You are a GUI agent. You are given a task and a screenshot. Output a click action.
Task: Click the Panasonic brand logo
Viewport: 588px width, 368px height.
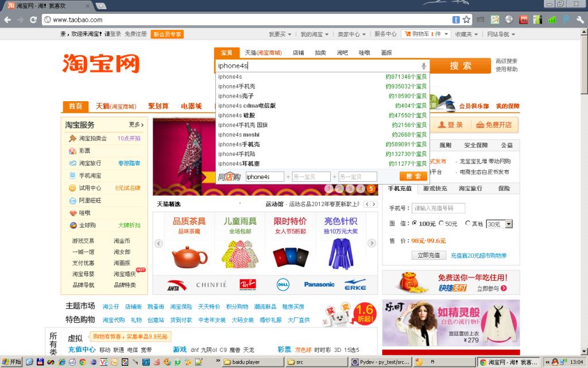click(319, 285)
